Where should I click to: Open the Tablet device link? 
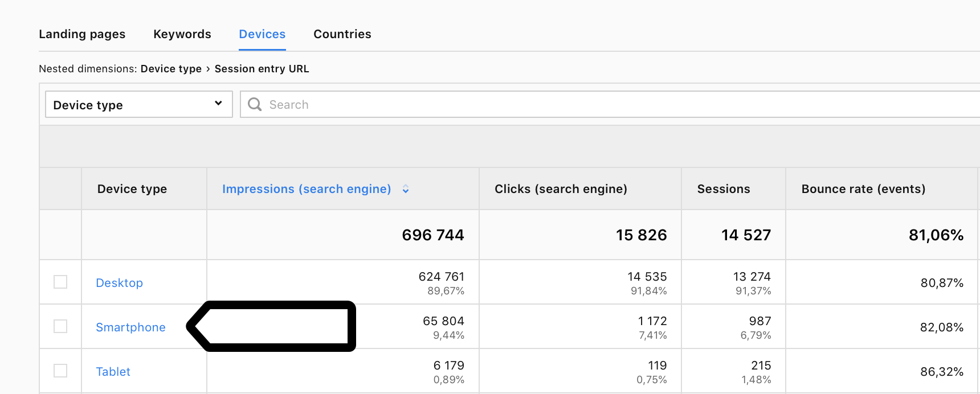tap(113, 372)
